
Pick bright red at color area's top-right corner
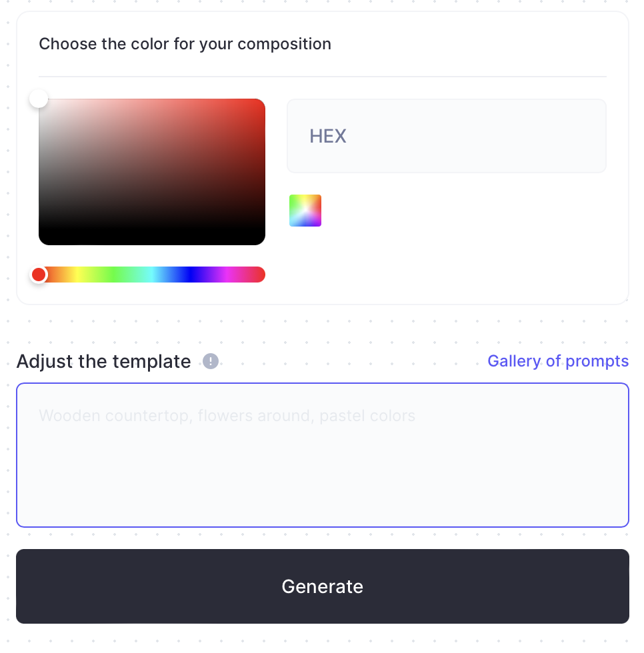click(x=261, y=103)
